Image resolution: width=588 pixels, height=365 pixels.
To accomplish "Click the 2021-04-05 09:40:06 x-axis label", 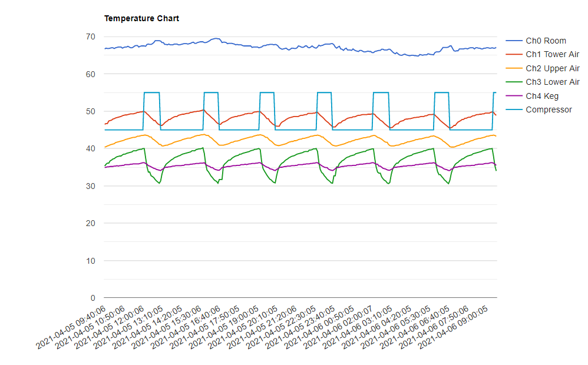I will point(71,327).
